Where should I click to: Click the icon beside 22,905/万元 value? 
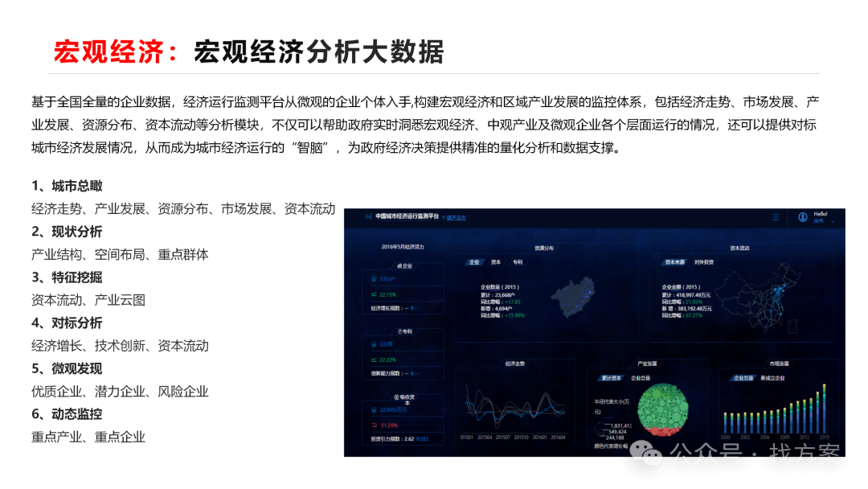(x=374, y=410)
